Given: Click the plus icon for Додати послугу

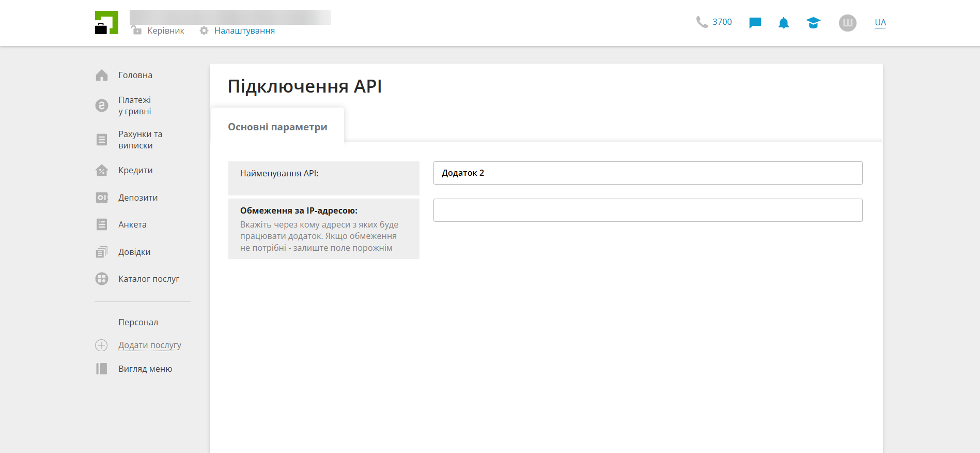Looking at the screenshot, I should point(101,345).
